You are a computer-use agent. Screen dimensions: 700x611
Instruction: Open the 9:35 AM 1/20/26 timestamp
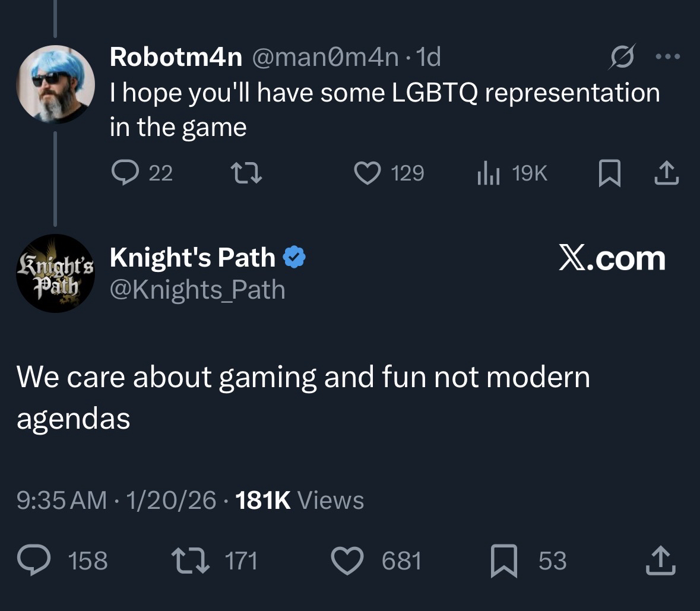116,500
